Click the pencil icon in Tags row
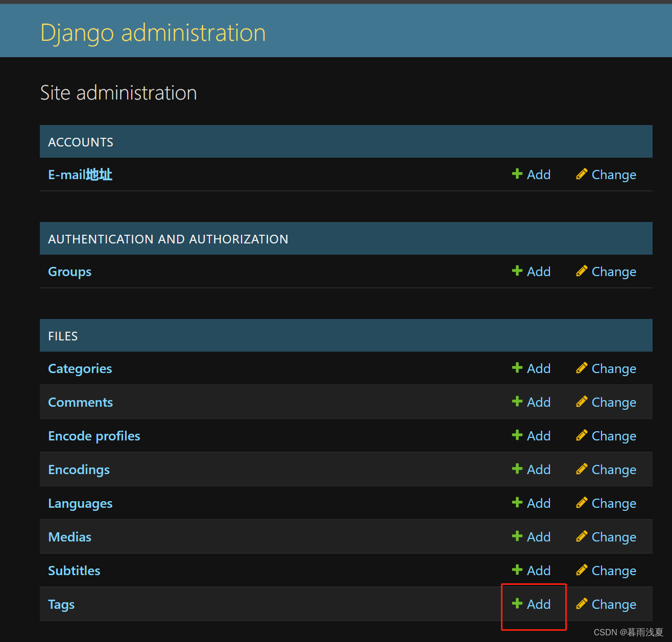Screen dimensions: 672x642 point(582,604)
